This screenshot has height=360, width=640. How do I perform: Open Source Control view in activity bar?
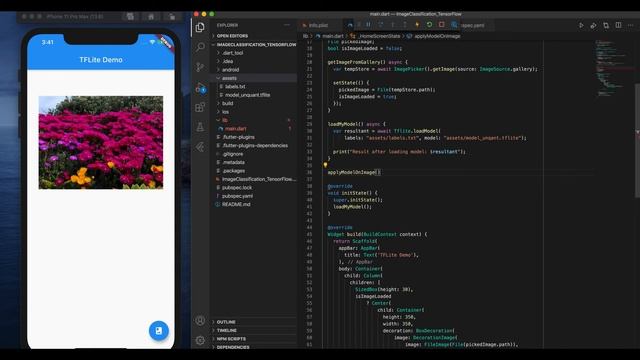[200, 67]
